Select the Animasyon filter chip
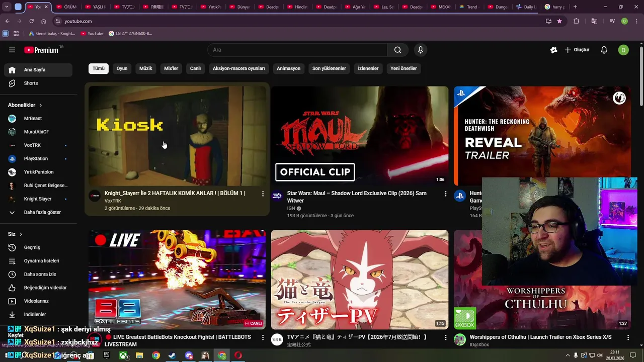The image size is (644, 362). coord(289,68)
